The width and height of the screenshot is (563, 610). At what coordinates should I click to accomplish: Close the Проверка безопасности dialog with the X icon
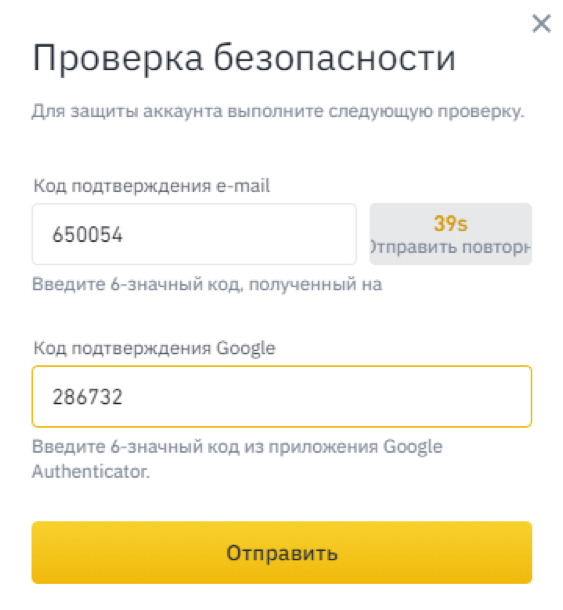point(541,23)
